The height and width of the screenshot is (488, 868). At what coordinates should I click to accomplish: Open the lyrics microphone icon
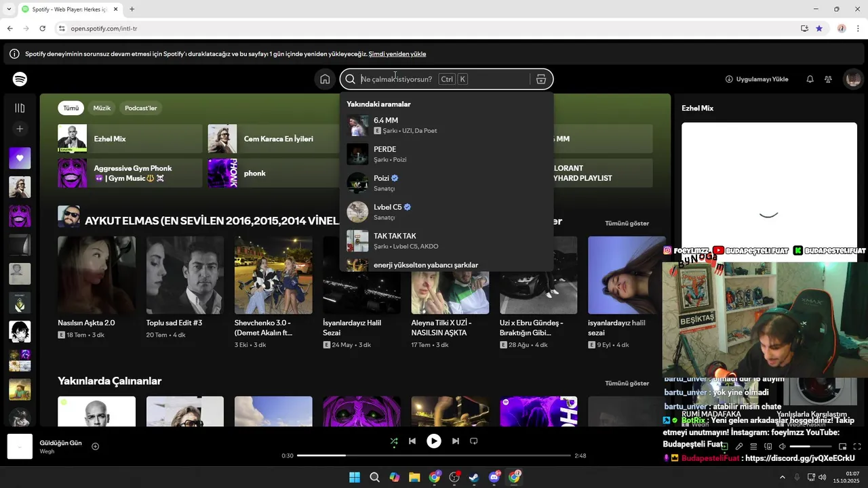[739, 447]
